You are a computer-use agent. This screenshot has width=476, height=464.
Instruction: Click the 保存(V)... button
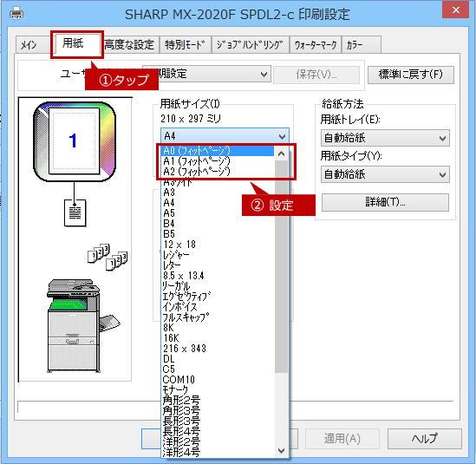[316, 75]
